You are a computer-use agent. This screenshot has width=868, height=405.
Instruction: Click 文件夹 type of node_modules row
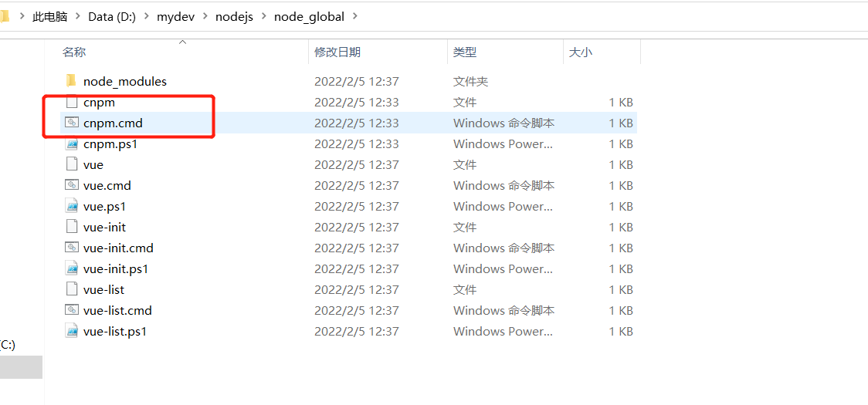click(x=470, y=81)
